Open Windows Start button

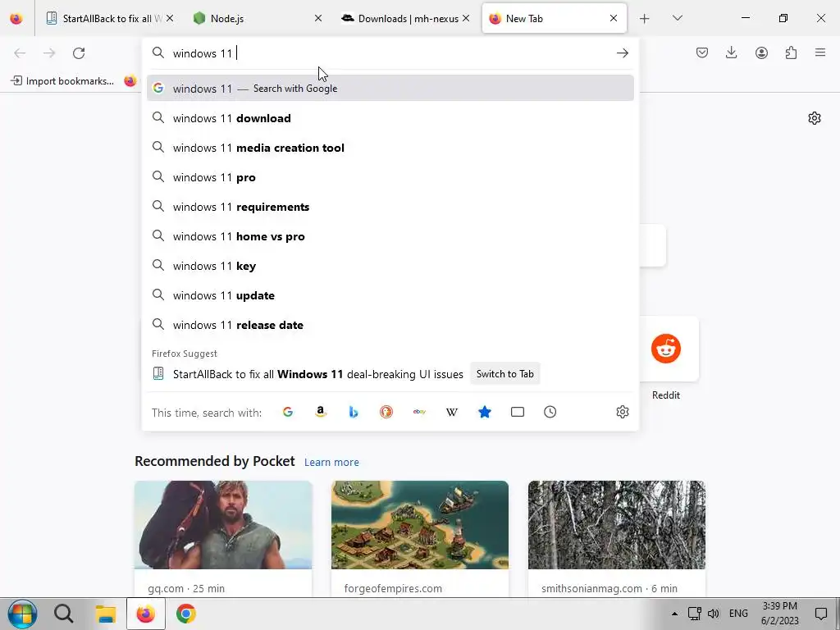point(22,614)
